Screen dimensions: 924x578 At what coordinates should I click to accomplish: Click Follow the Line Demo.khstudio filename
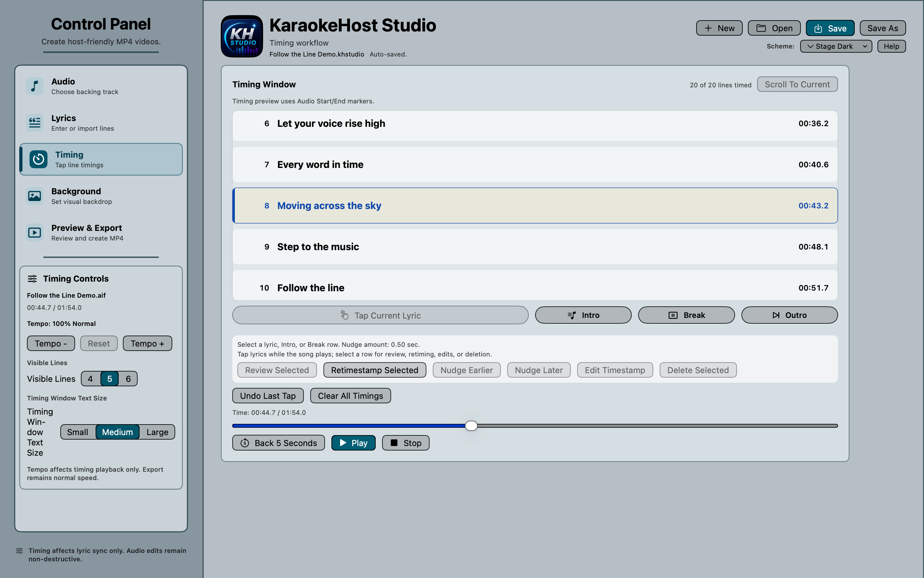pos(317,54)
